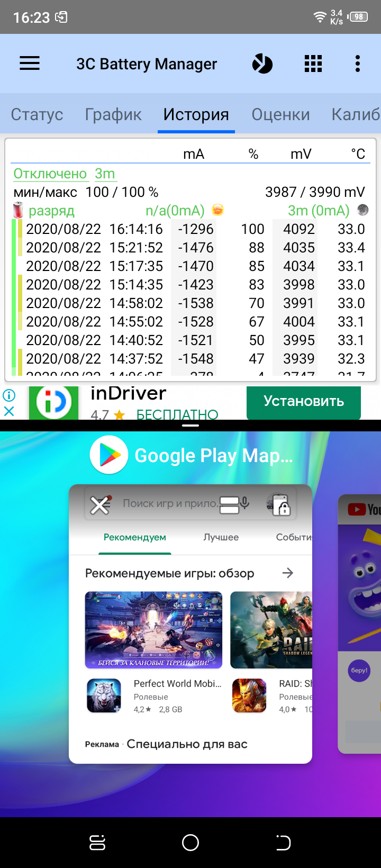Tap the orange sun screen-on icon
Viewport: 381px width, 868px height.
coord(217,210)
